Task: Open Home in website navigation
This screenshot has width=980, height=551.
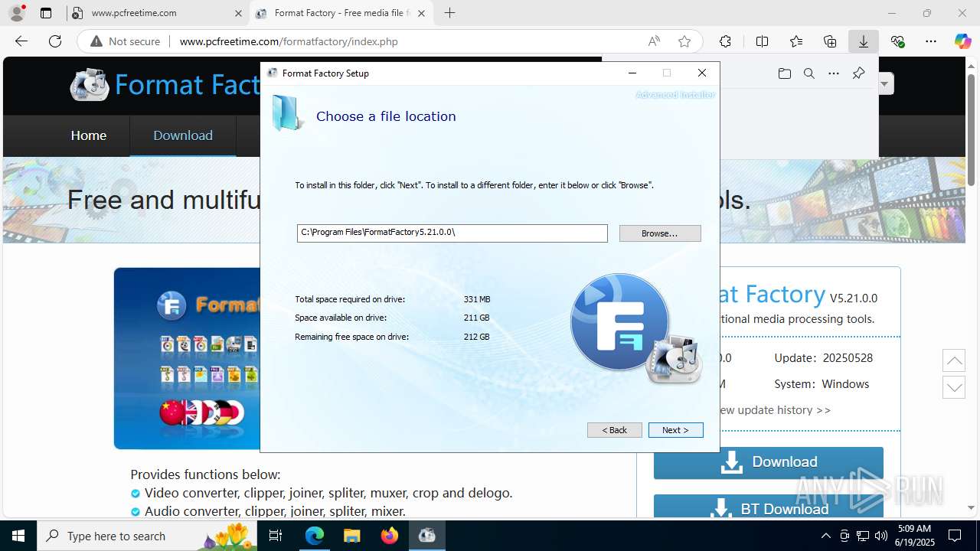Action: (x=89, y=135)
